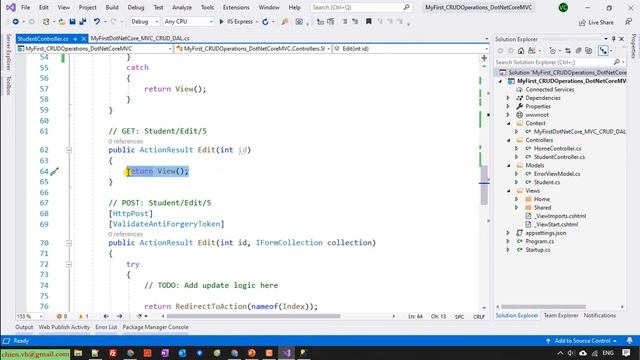Click Sync with Active Document icon

tap(568, 51)
